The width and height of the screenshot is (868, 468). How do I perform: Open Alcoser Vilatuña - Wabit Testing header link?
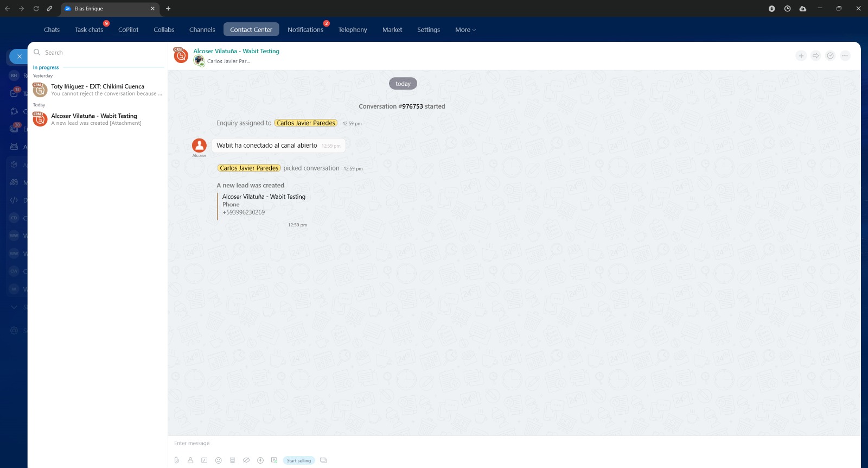(x=236, y=51)
